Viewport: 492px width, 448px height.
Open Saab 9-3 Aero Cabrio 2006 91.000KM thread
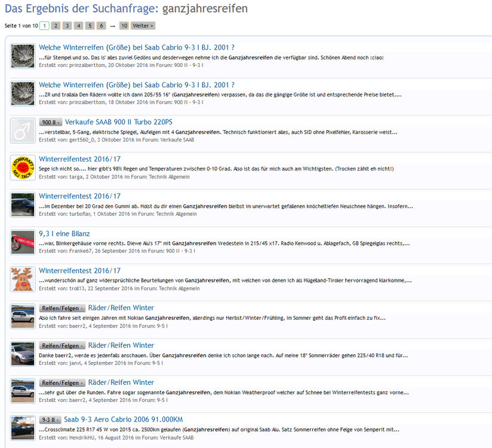point(124,419)
